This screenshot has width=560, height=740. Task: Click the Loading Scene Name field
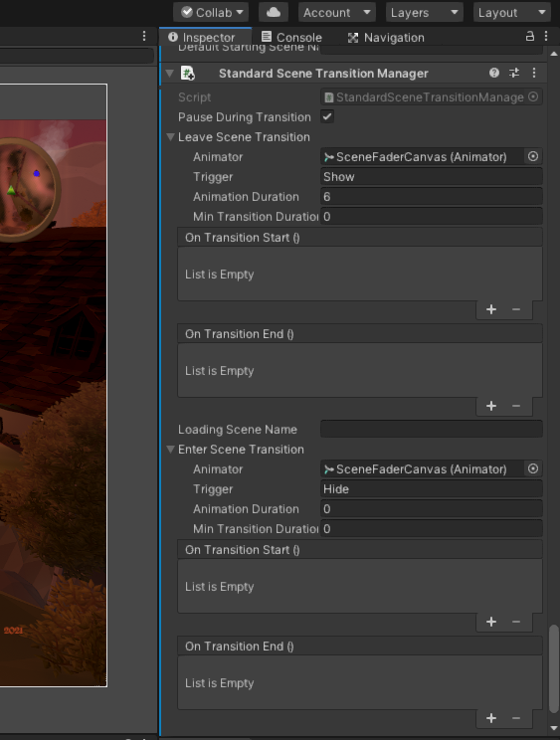click(x=432, y=429)
